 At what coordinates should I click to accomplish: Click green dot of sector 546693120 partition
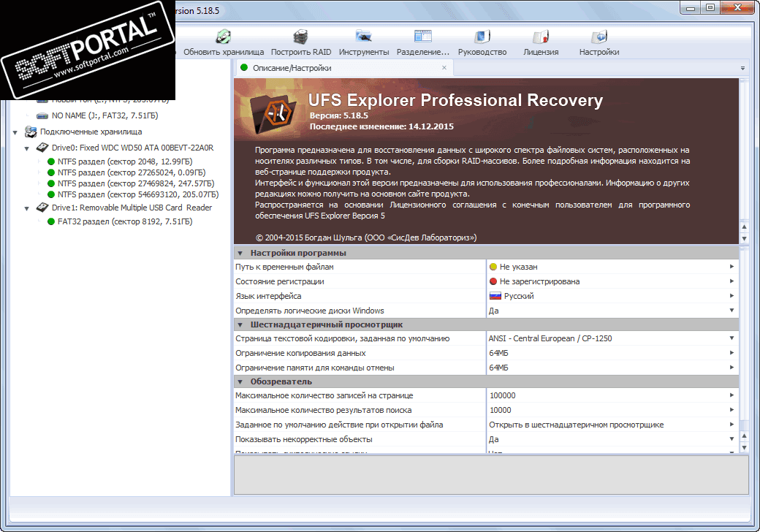[x=51, y=194]
